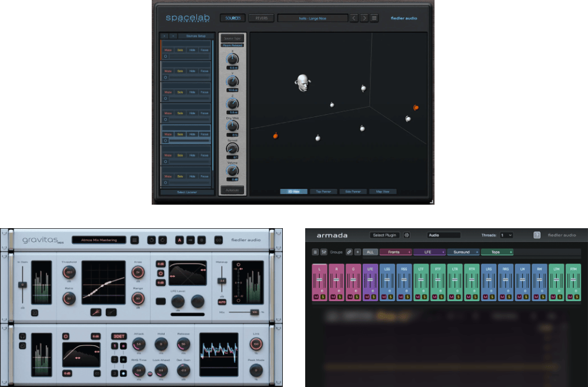This screenshot has width=588, height=387.
Task: Click link icon between RMS Time and Look Ahead
Action: [x=150, y=373]
